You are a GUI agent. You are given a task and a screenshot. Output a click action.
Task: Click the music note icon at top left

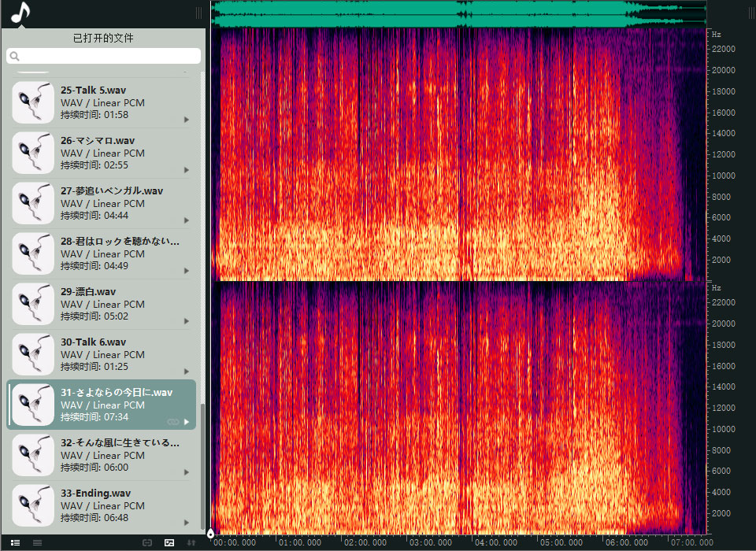click(x=21, y=13)
